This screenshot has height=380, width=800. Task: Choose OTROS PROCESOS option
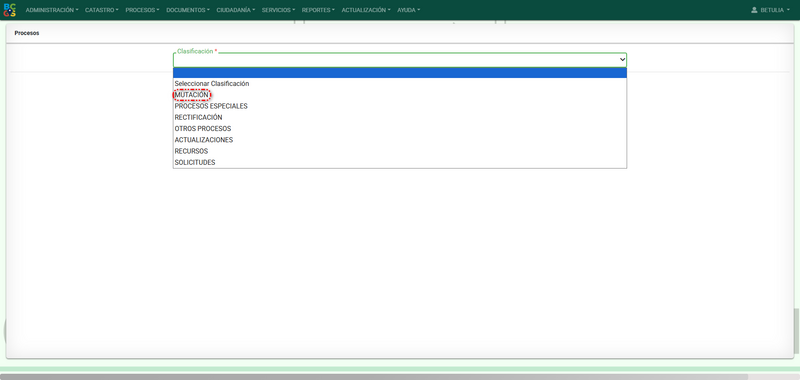click(x=400, y=129)
